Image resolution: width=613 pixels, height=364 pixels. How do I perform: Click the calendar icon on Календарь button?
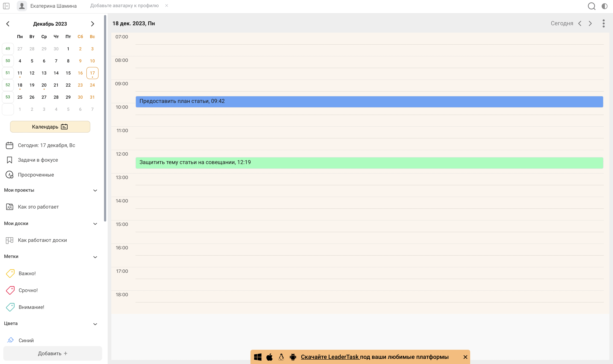click(64, 127)
